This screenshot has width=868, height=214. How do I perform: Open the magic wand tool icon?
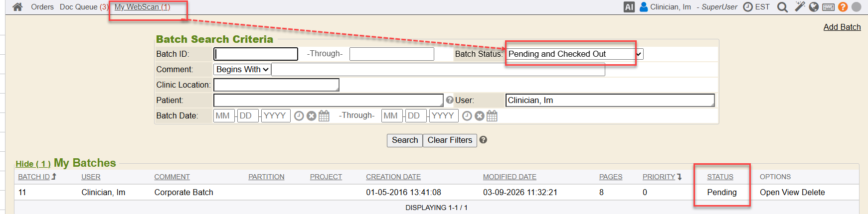[x=800, y=7]
